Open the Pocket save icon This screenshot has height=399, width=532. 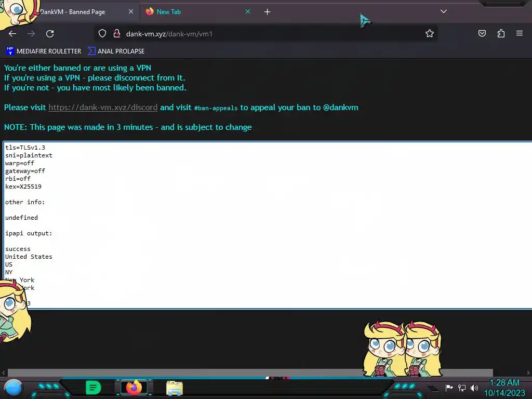[482, 33]
